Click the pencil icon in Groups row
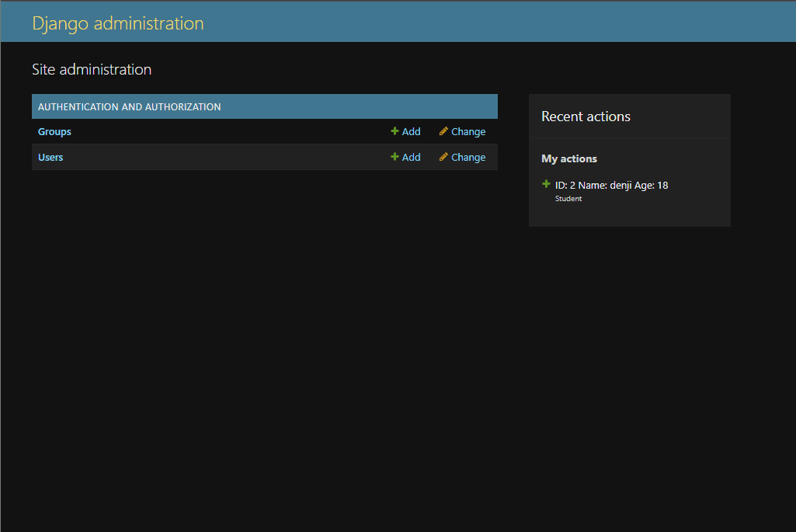 [443, 131]
